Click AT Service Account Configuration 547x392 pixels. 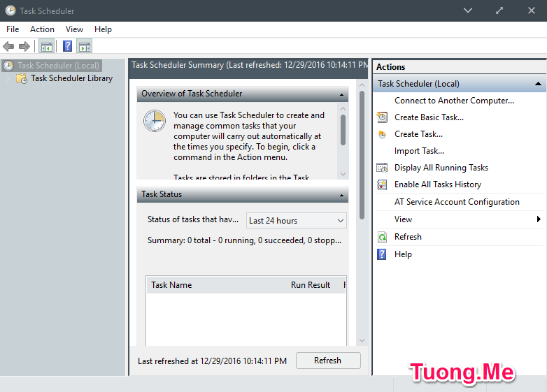click(x=457, y=202)
